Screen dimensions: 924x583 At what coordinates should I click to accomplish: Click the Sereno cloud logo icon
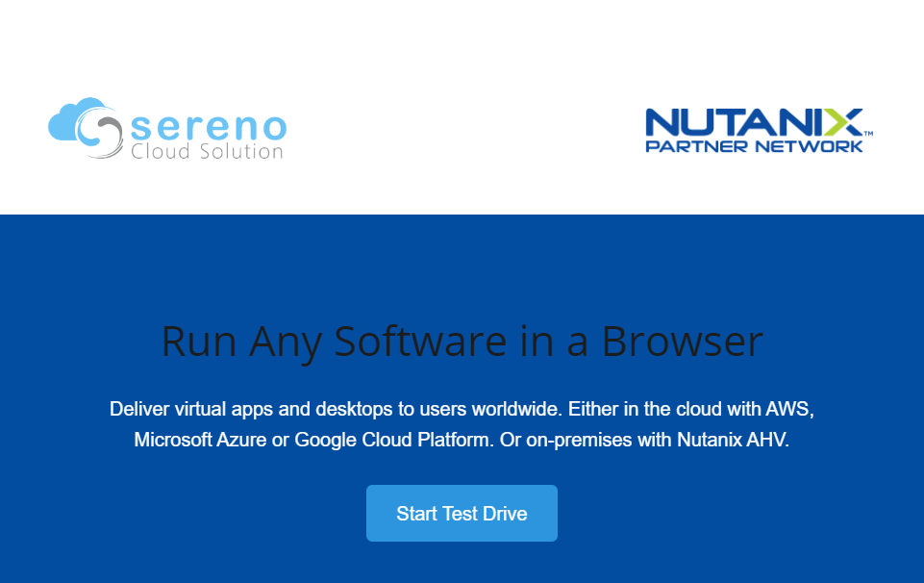[81, 126]
